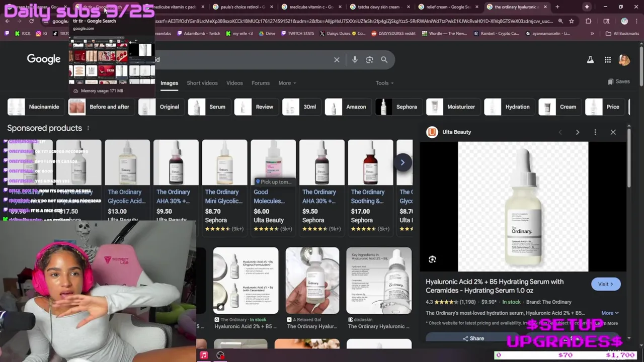This screenshot has height=362, width=644.
Task: Show next sponsored products with arrow
Action: coord(403,162)
